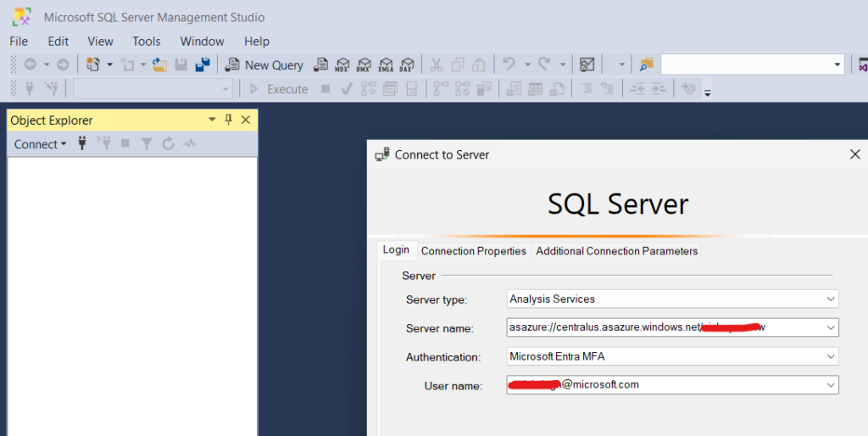
Task: Click the Copy icon in toolbar
Action: [457, 64]
